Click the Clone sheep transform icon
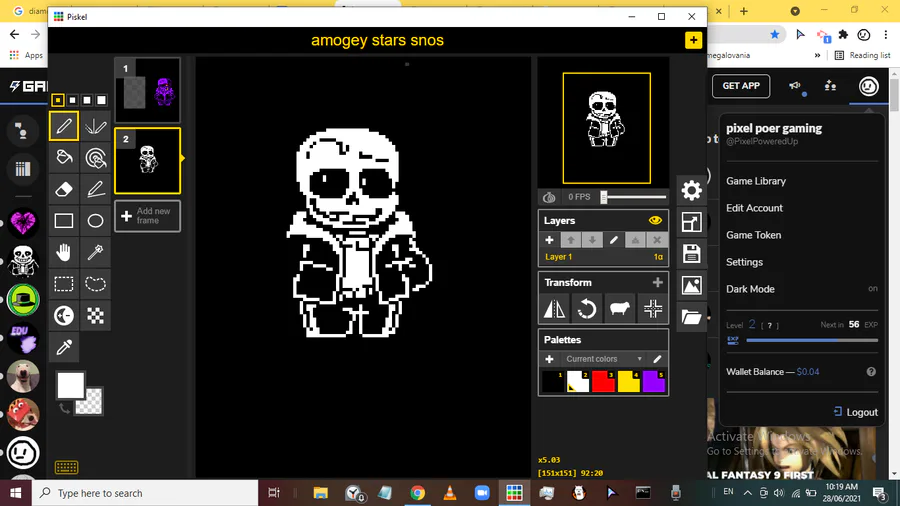900x506 pixels. [619, 309]
